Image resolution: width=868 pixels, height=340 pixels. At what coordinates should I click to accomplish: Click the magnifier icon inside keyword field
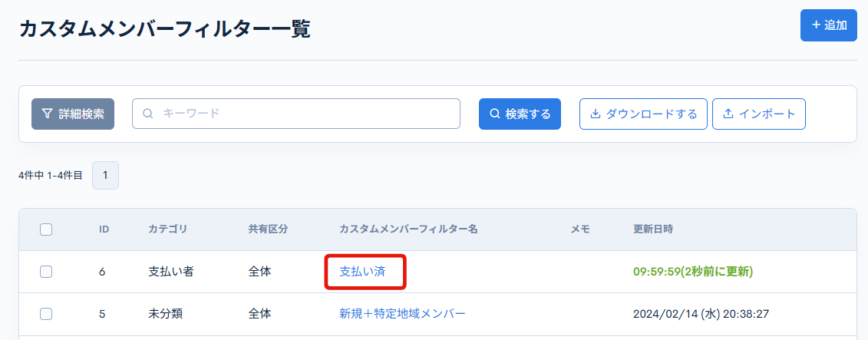[148, 114]
